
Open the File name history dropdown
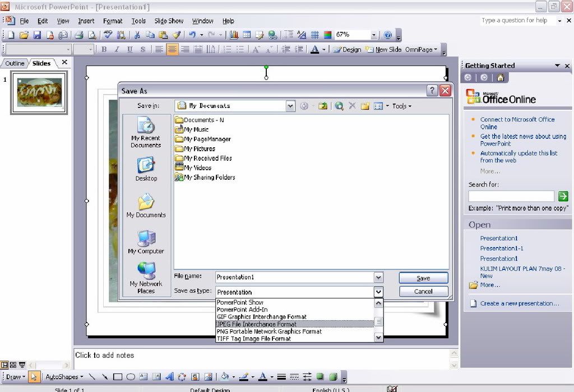pos(378,278)
